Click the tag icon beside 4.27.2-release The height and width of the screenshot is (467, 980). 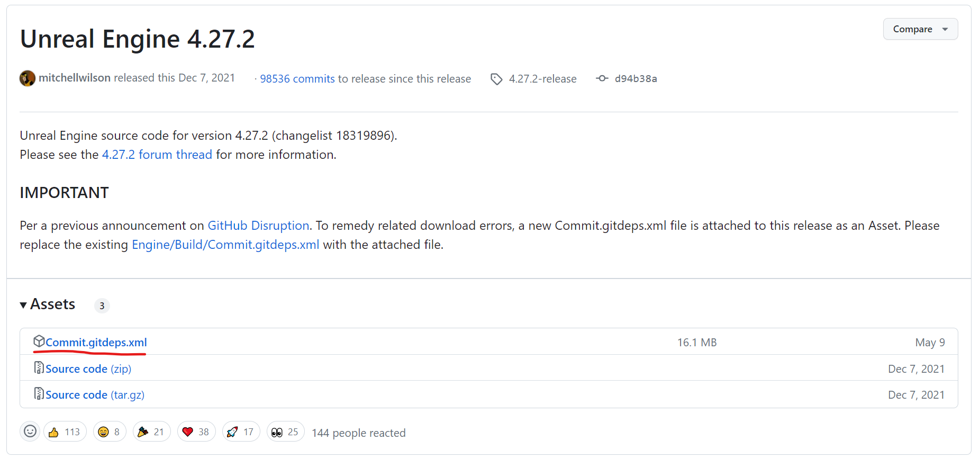coord(496,79)
